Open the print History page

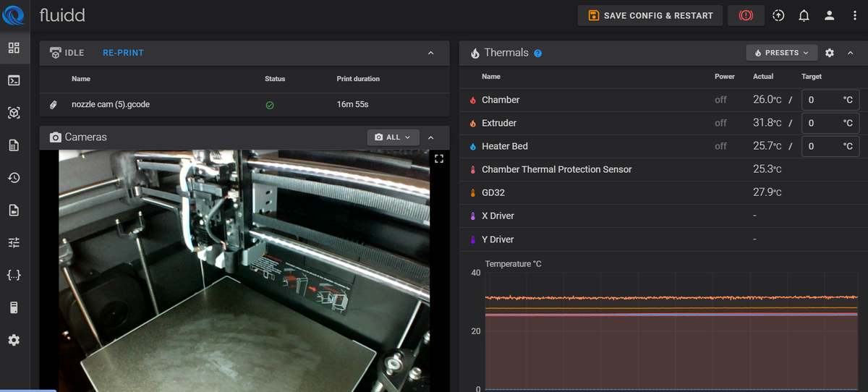[x=14, y=178]
